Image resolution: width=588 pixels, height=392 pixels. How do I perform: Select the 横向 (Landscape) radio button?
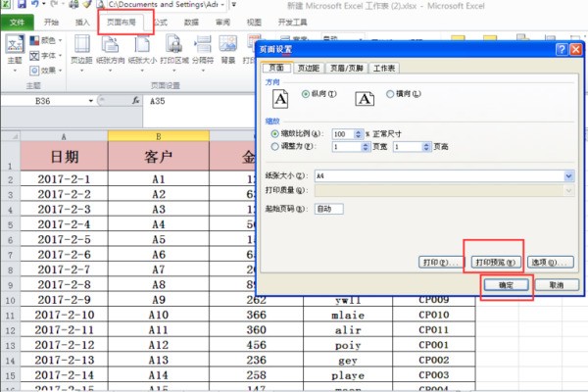pos(390,93)
